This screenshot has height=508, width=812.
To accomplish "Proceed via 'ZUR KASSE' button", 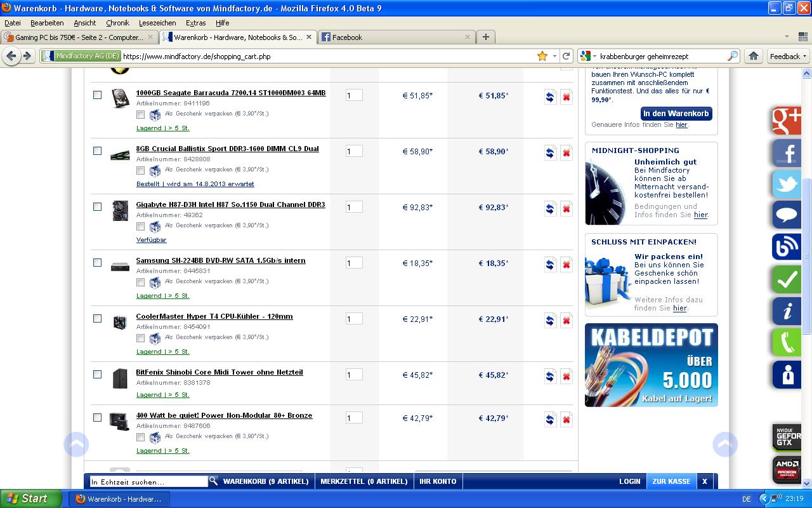I will click(x=671, y=481).
